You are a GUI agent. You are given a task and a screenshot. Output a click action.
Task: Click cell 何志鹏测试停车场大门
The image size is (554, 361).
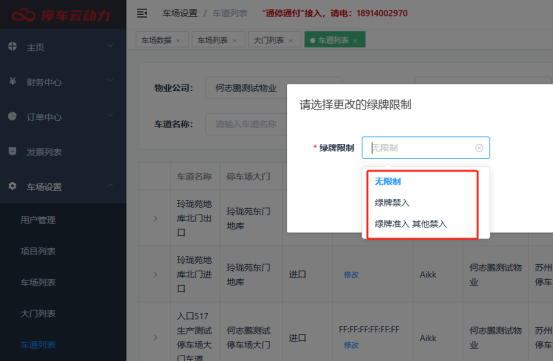(248, 338)
